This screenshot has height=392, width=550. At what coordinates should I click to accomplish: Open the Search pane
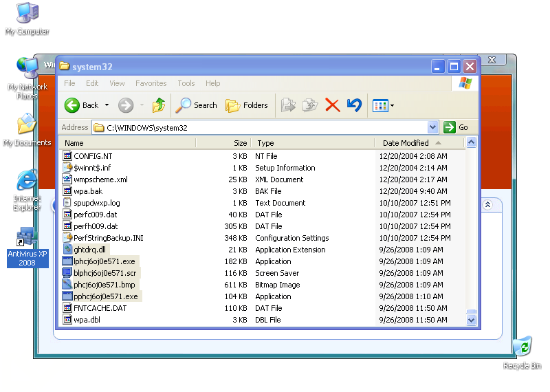[x=197, y=105]
